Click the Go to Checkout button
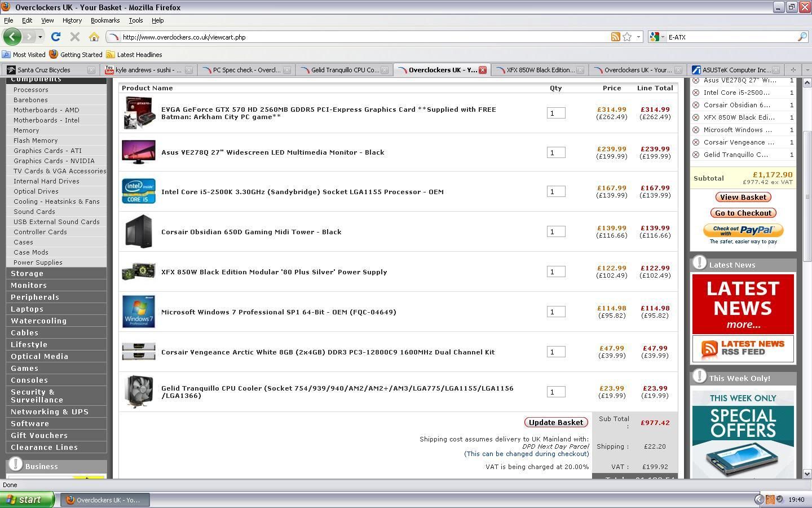812x508 pixels. click(743, 213)
